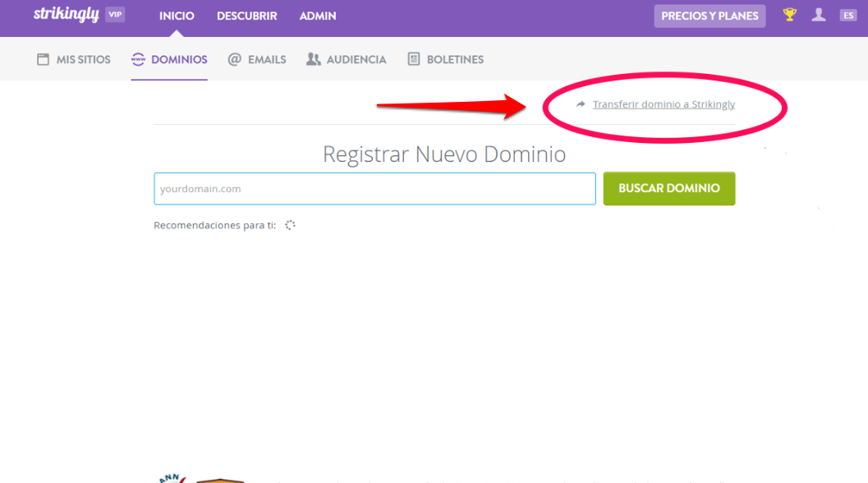868x483 pixels.
Task: Click the PRECIOS Y PLANES button
Action: (710, 16)
